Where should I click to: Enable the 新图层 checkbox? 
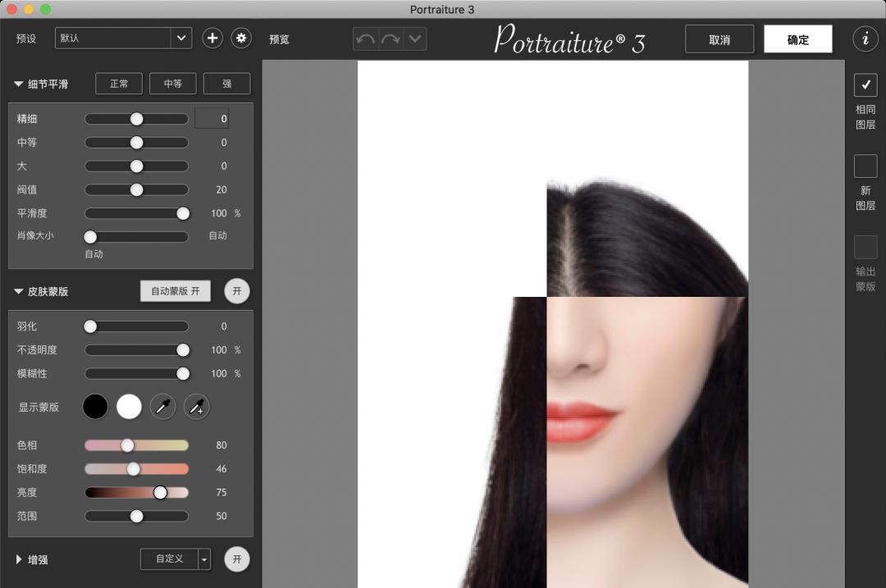(x=865, y=166)
